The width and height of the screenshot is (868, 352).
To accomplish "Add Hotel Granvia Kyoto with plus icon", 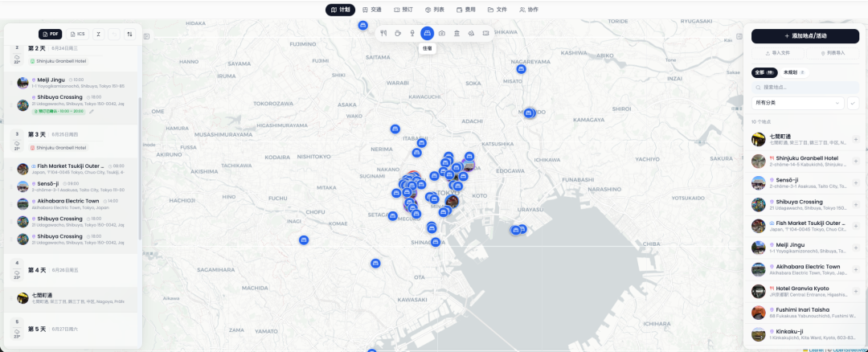I will point(855,291).
